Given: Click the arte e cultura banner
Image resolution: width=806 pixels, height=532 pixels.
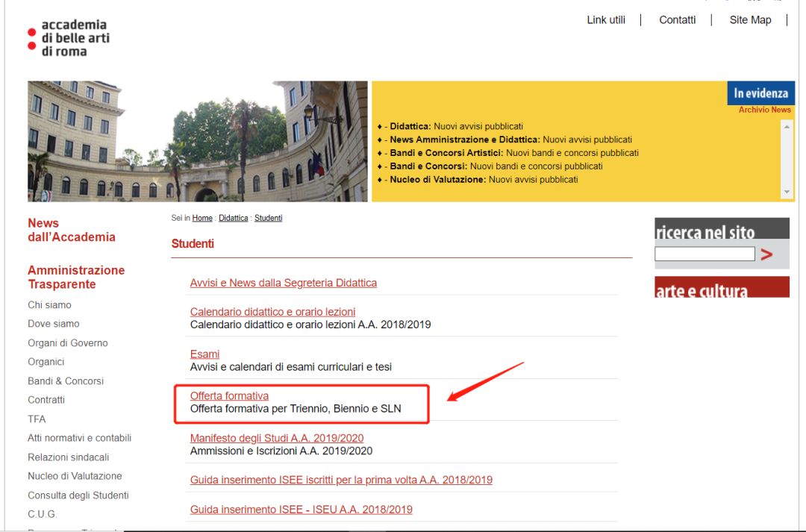Looking at the screenshot, I should click(x=721, y=288).
